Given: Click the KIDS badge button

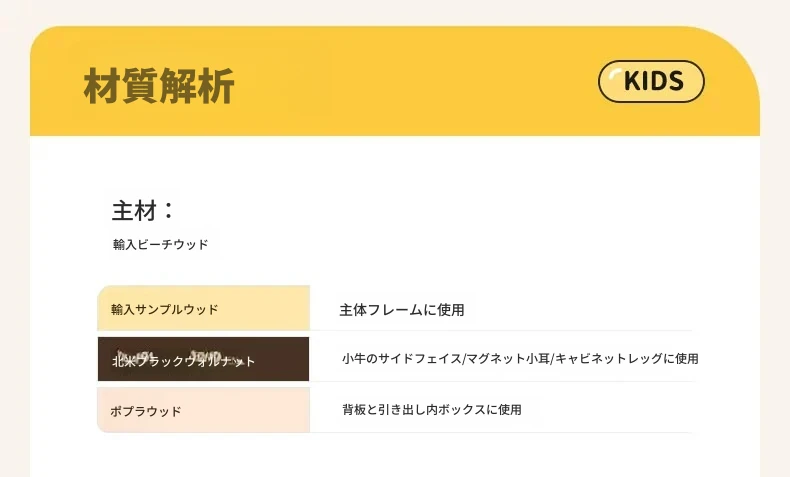Looking at the screenshot, I should 651,81.
